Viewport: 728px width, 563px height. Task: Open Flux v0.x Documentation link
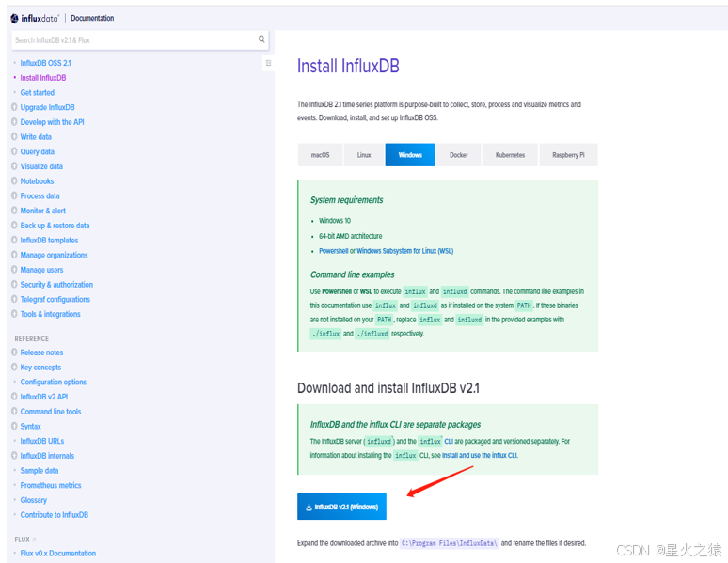click(x=58, y=554)
